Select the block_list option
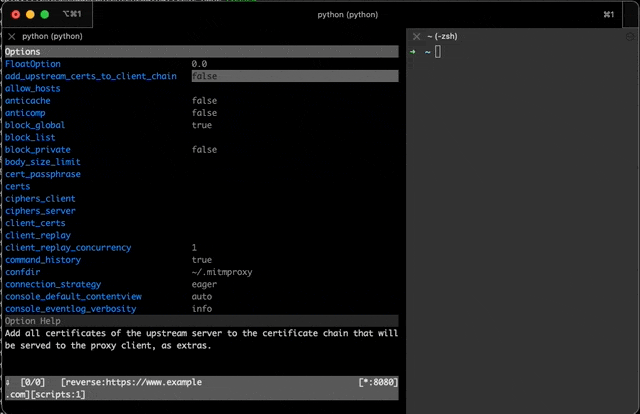The image size is (640, 414). (x=30, y=138)
